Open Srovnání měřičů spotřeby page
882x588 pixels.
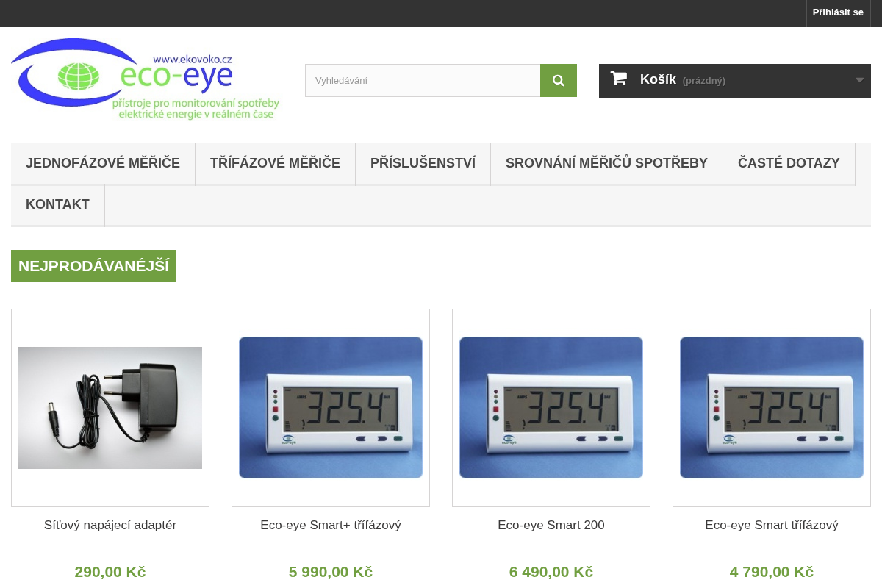[x=606, y=163]
